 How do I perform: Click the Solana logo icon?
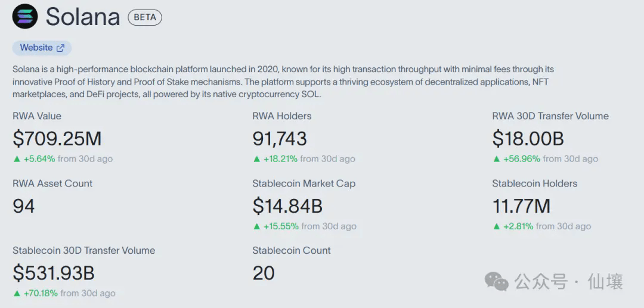coord(25,16)
